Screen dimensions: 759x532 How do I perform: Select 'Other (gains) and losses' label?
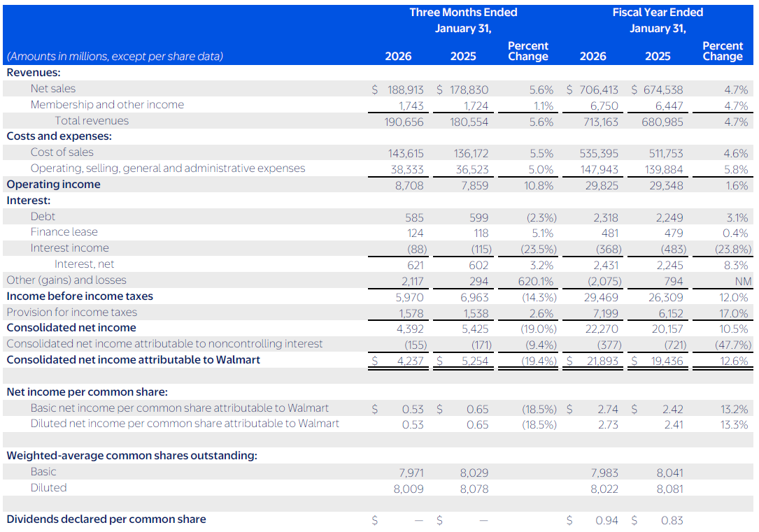click(x=66, y=280)
